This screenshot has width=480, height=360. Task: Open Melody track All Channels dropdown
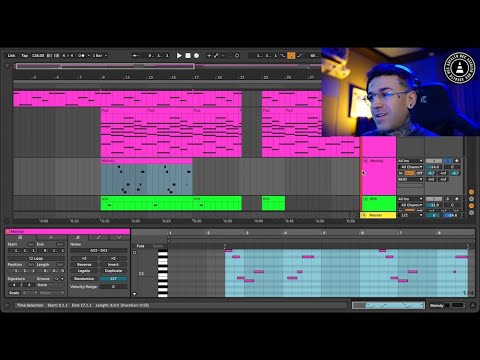(410, 167)
